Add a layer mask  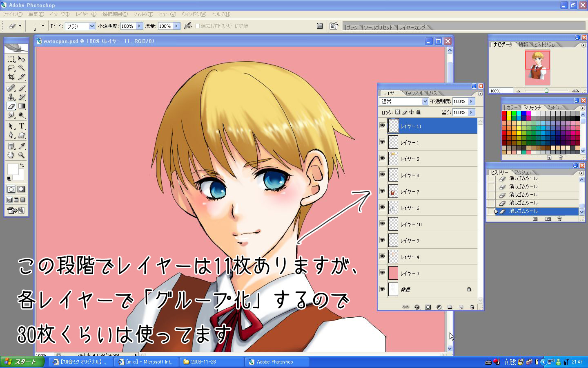point(428,307)
